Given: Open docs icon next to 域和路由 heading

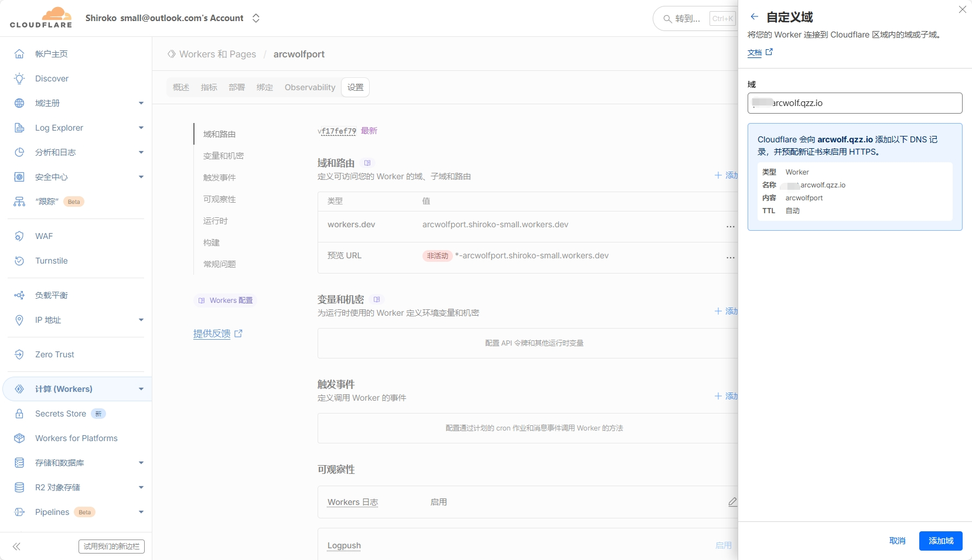Looking at the screenshot, I should 367,163.
